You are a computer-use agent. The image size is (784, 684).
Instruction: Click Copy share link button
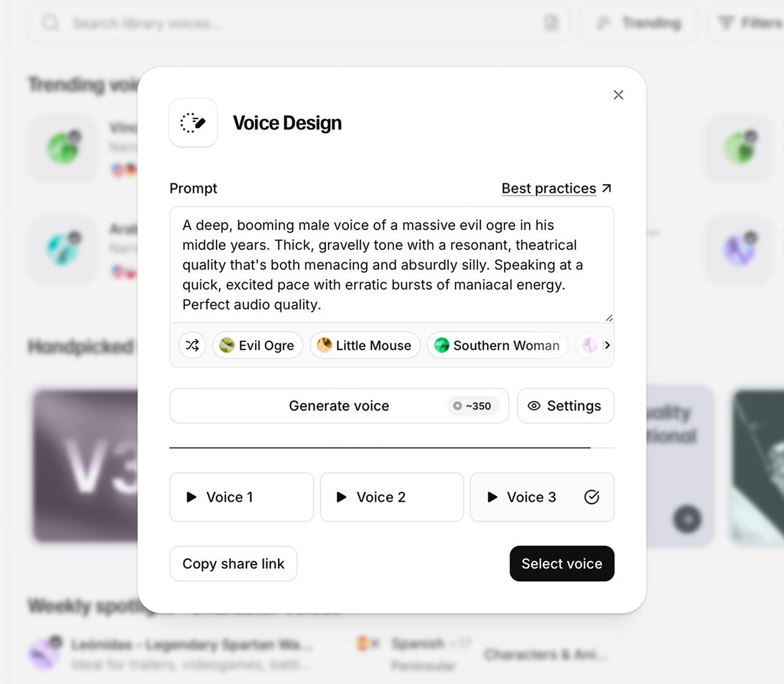(233, 564)
